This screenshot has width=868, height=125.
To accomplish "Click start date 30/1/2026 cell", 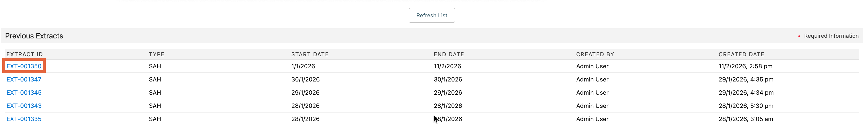I will point(305,79).
